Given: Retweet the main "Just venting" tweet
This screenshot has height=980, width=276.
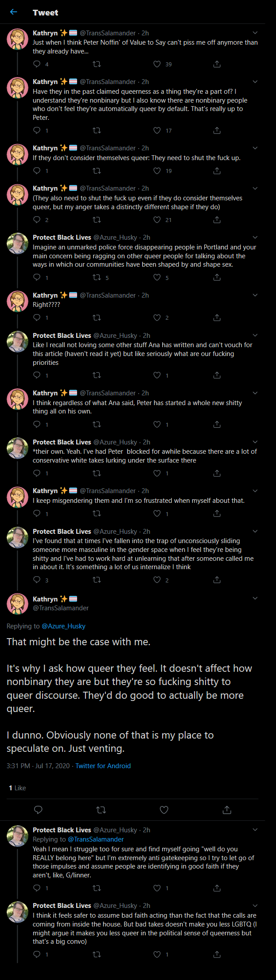Looking at the screenshot, I should pyautogui.click(x=101, y=810).
